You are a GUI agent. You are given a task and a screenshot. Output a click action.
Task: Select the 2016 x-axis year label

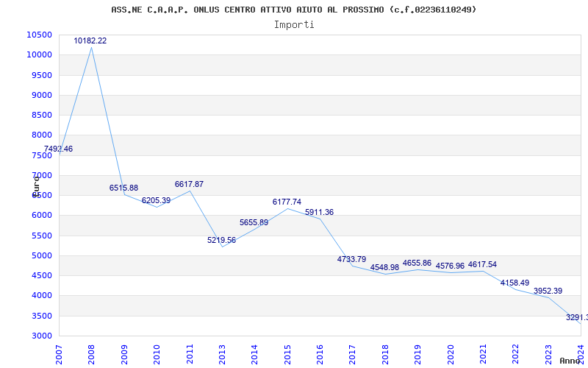coord(320,354)
